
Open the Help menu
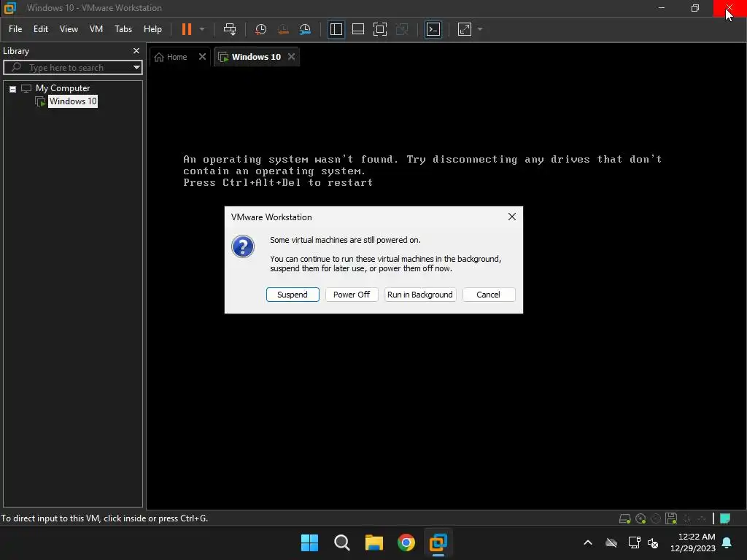(152, 29)
